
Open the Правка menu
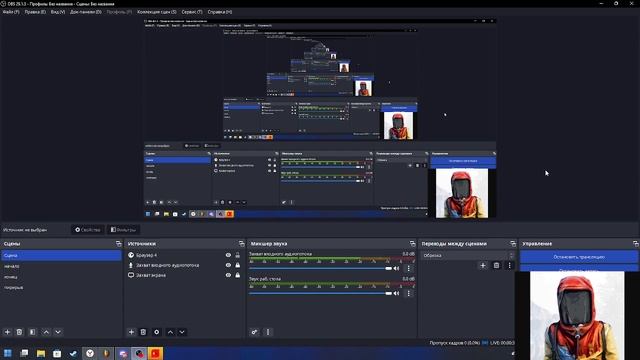[x=35, y=12]
